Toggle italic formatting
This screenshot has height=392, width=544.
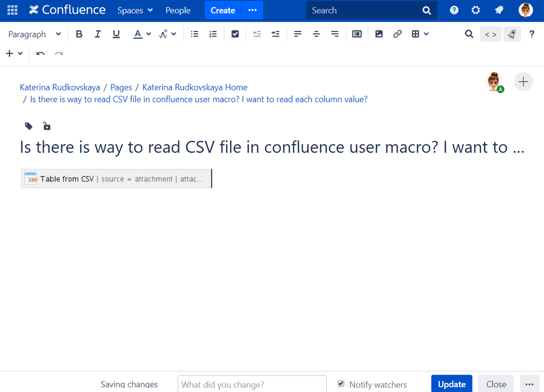(x=98, y=34)
